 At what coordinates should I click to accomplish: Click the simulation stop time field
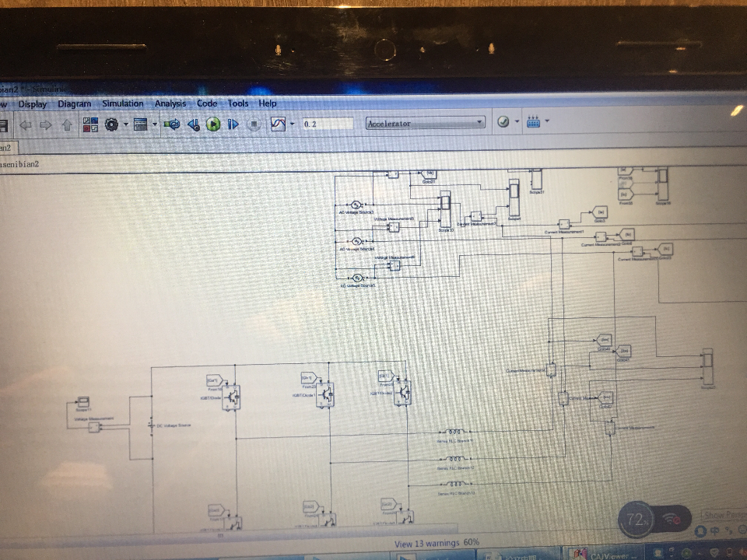click(328, 124)
